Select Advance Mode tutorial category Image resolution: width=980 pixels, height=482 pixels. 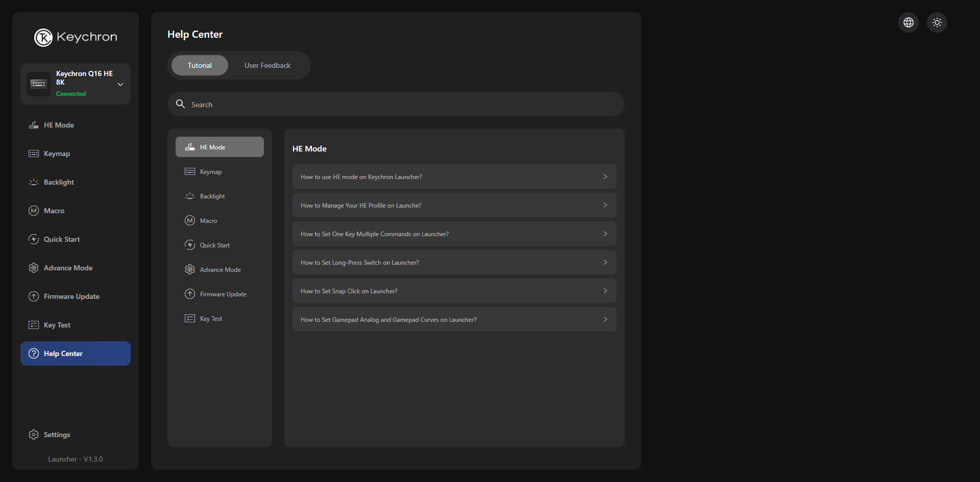(x=220, y=270)
